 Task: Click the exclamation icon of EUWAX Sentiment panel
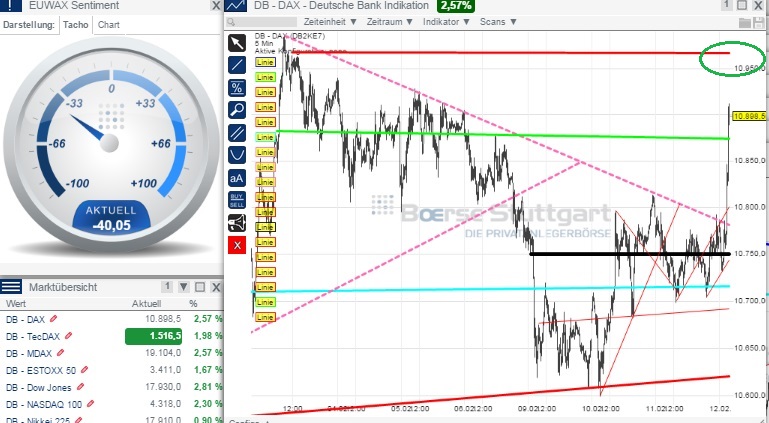[11, 5]
